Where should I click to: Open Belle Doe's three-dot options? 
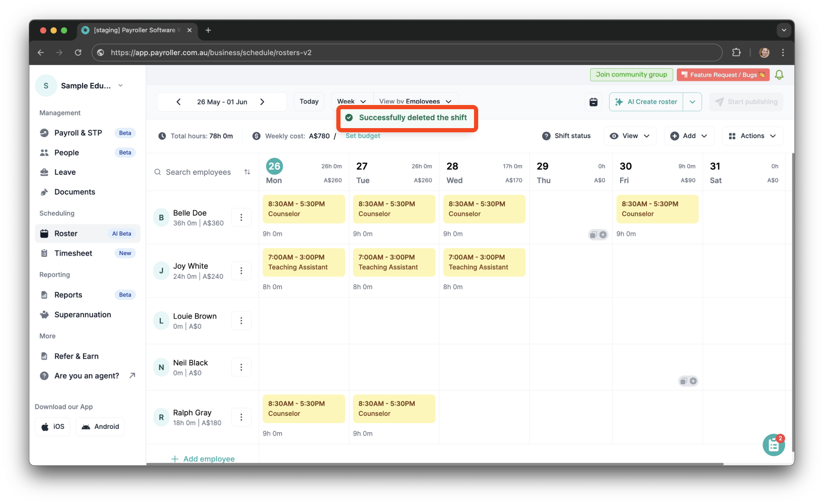(x=241, y=217)
